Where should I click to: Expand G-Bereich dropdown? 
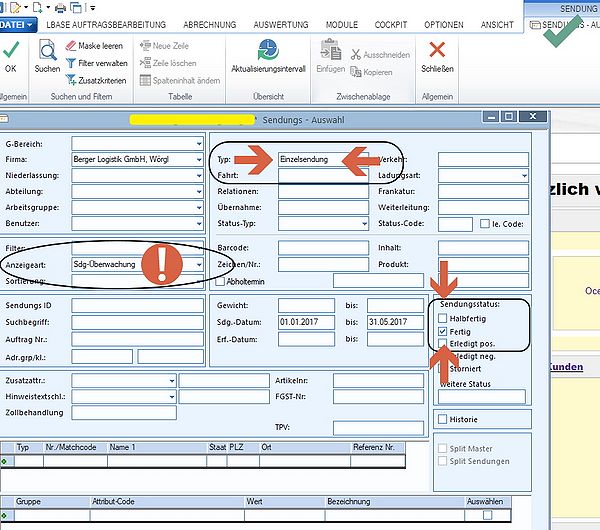tap(199, 144)
